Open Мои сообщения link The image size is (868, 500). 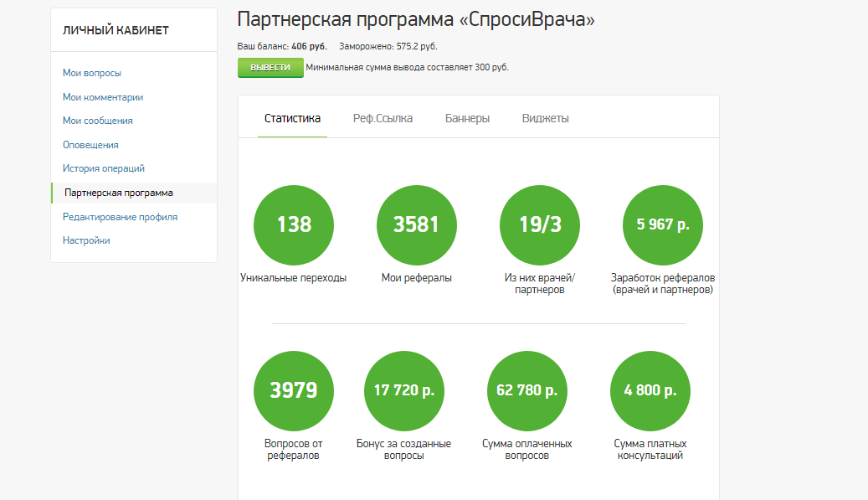click(x=97, y=121)
